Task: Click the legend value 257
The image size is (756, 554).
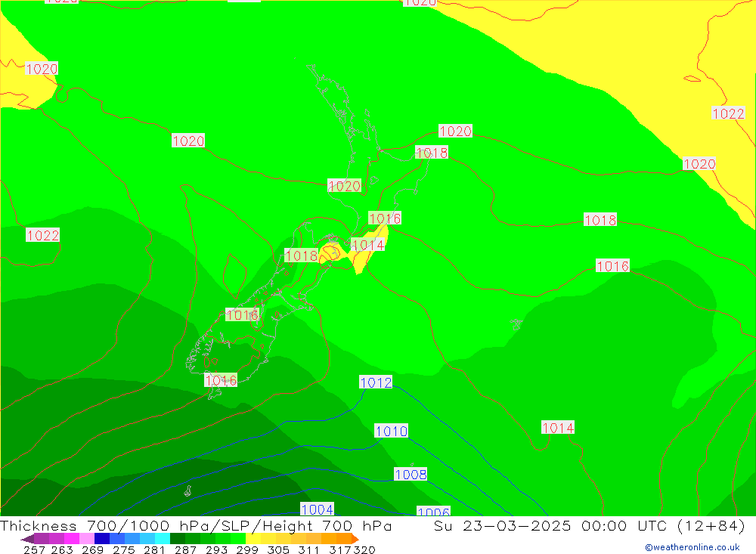Action: click(x=34, y=549)
